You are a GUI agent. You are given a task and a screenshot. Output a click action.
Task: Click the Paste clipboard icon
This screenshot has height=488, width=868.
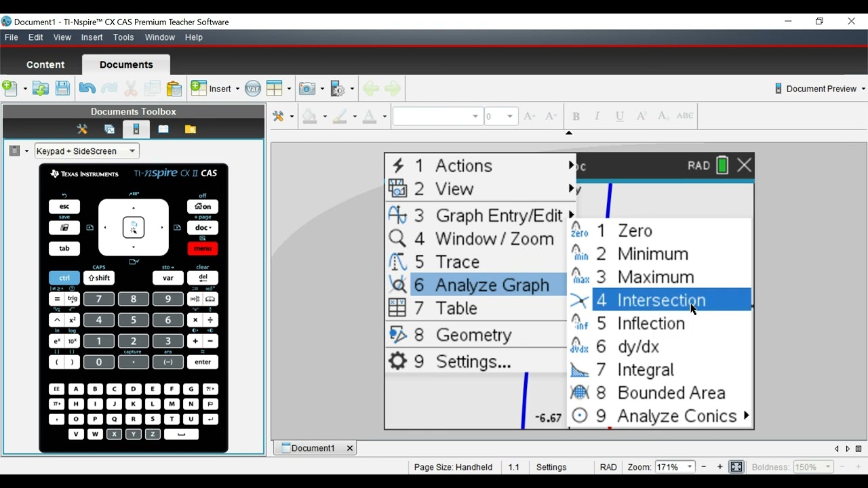tap(174, 88)
